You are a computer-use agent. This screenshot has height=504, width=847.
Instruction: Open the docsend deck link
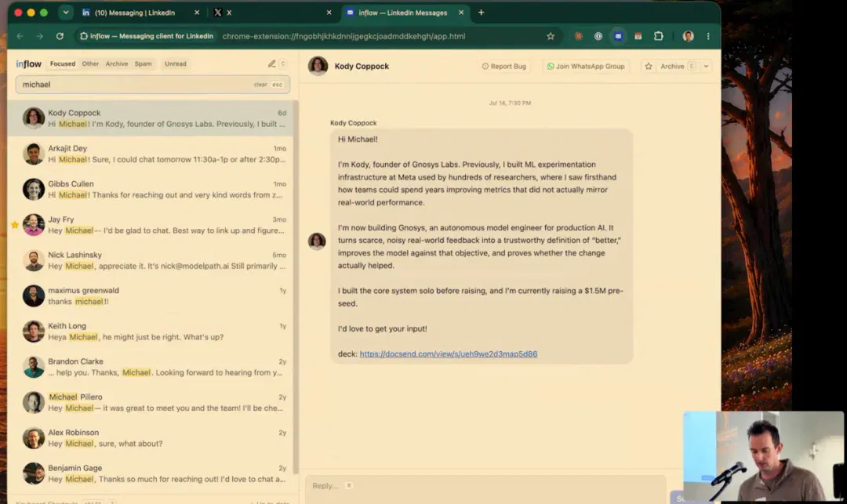(449, 354)
